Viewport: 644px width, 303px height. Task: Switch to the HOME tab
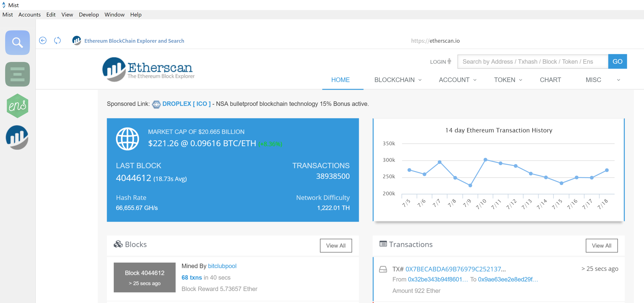point(340,80)
